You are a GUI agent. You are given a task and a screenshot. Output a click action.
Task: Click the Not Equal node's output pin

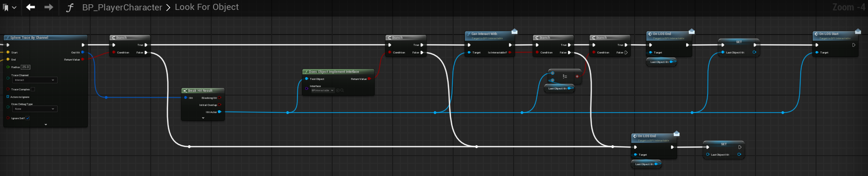pos(577,76)
